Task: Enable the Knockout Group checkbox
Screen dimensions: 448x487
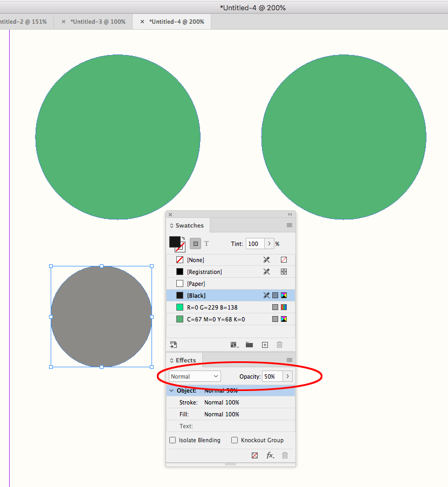Action: [x=235, y=440]
